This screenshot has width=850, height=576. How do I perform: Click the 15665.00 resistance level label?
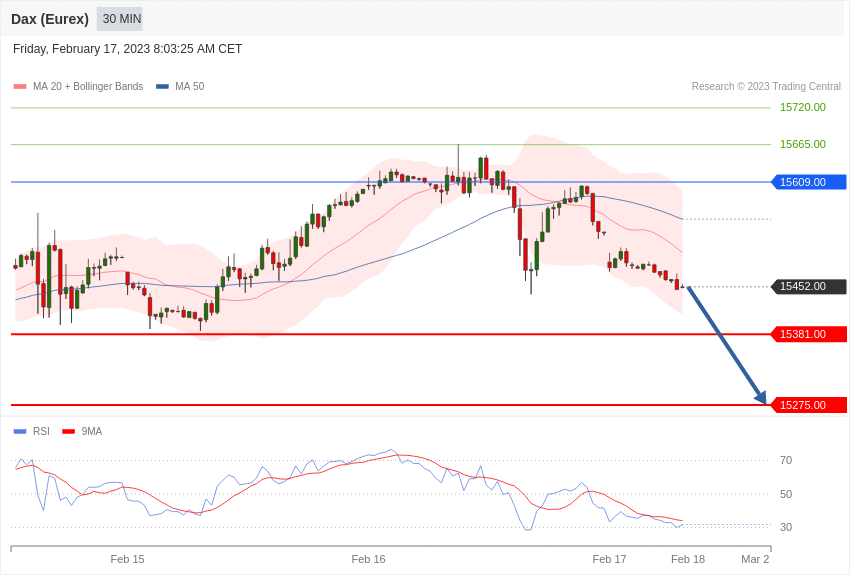(x=802, y=144)
